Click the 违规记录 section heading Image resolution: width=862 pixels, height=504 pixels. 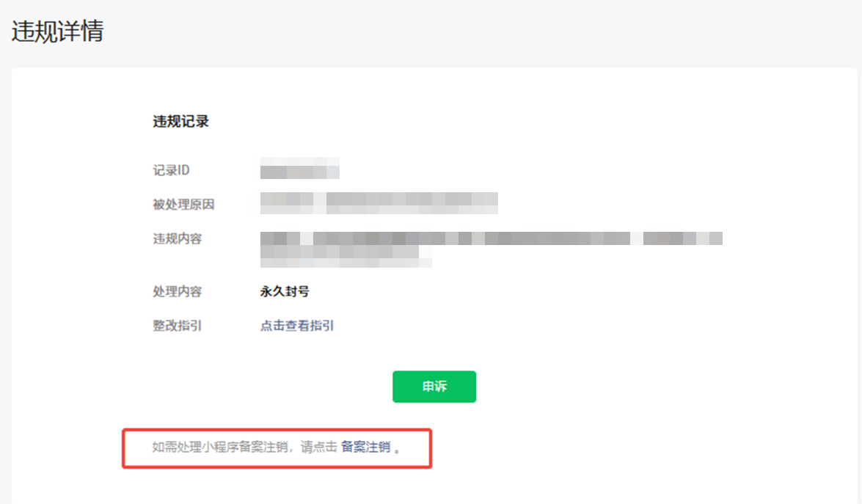181,122
